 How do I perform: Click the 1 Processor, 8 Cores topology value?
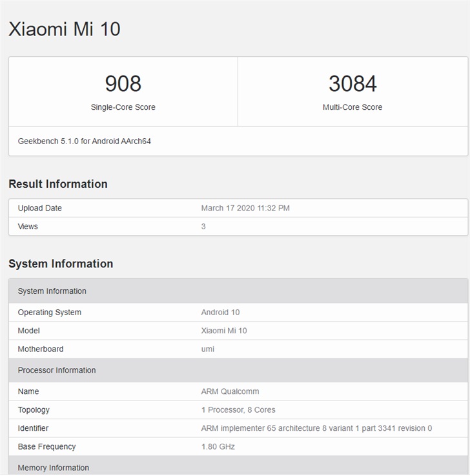click(x=238, y=409)
